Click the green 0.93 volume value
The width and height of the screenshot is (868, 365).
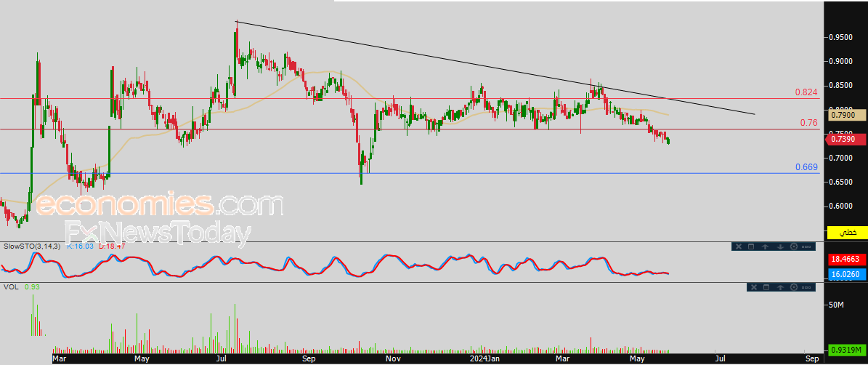point(31,287)
